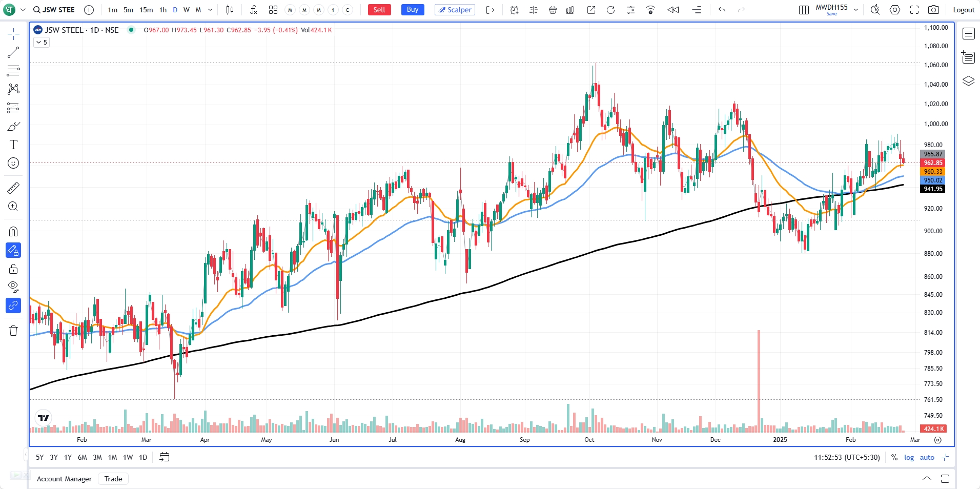
Task: Expand the bottom panel with the chevron up
Action: [x=927, y=478]
